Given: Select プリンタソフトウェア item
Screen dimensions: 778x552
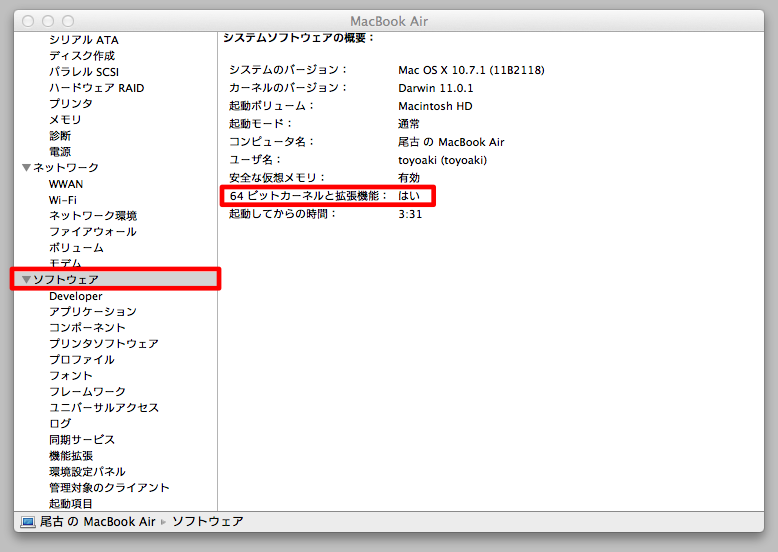Looking at the screenshot, I should (104, 343).
